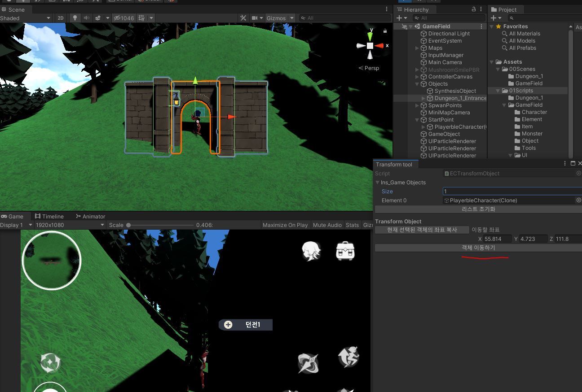Open the grid settings dropdown arrow
Viewport: 582px width, 392px height.
click(x=151, y=18)
